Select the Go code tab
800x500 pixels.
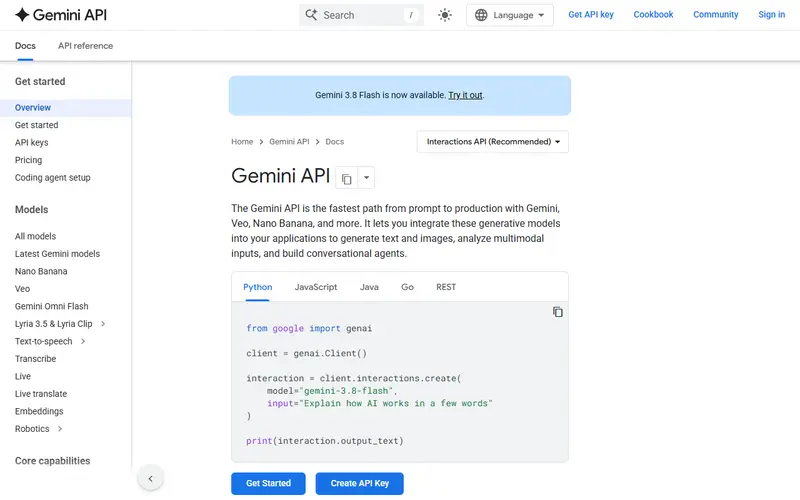pos(407,287)
